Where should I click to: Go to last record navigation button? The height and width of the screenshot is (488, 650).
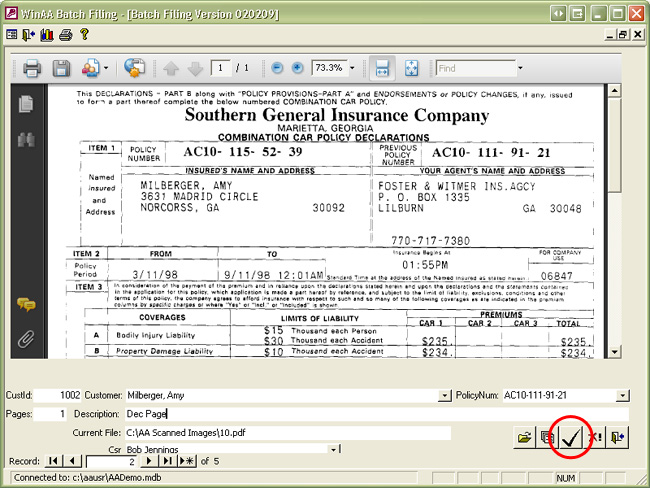coord(167,461)
